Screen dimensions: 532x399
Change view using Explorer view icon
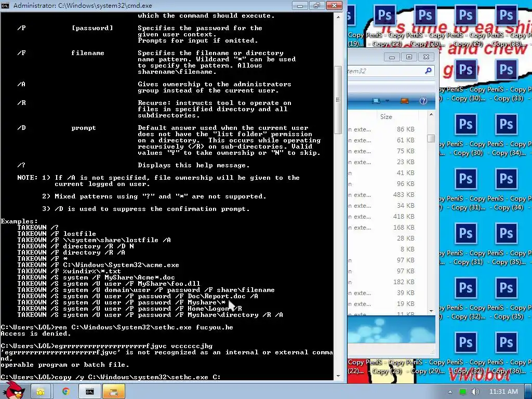click(x=376, y=101)
